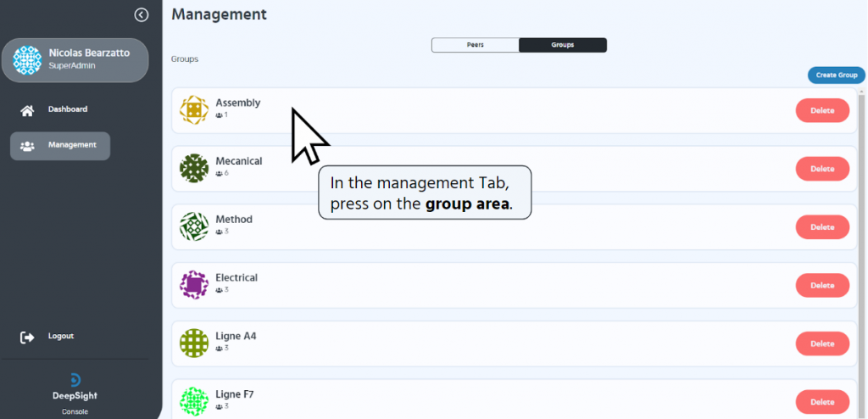The width and height of the screenshot is (868, 419).
Task: Delete the Electrical group
Action: pos(822,285)
